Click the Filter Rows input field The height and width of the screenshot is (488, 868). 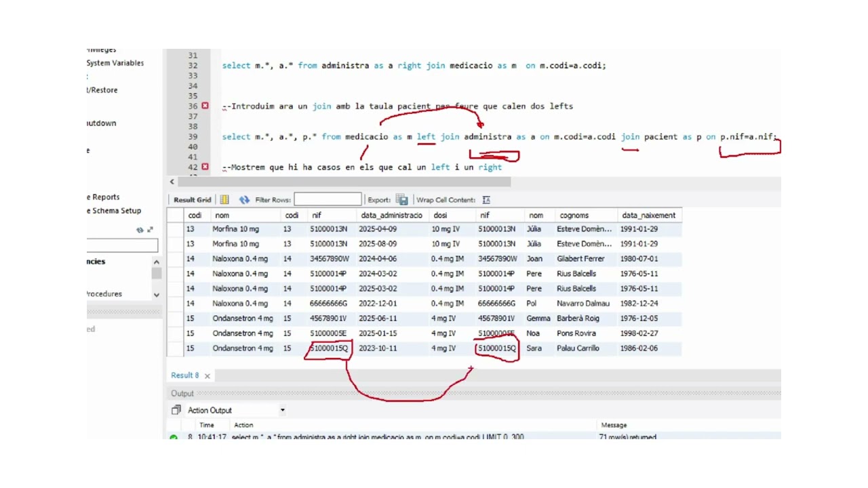[328, 199]
